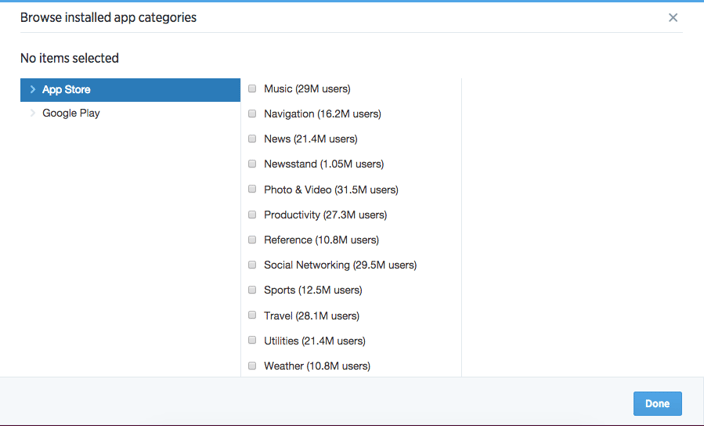Check the Music category checkbox

252,88
